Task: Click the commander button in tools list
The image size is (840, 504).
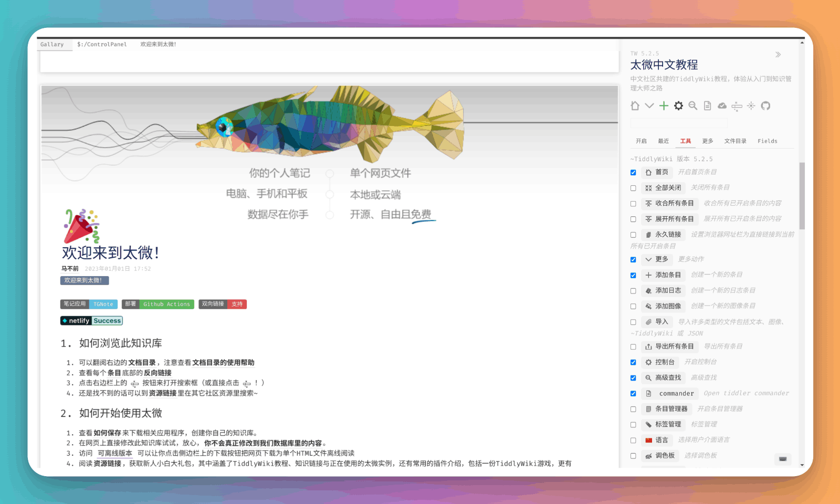Action: [x=669, y=393]
